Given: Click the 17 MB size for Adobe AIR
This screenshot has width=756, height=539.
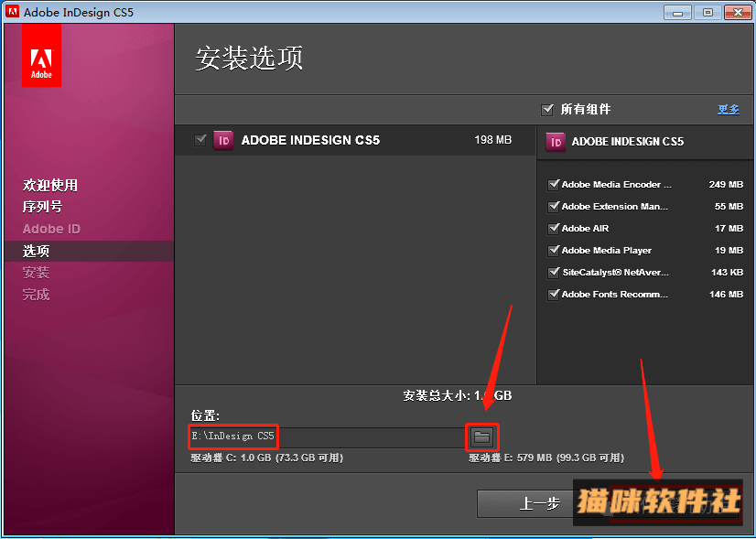Looking at the screenshot, I should click(x=729, y=229).
